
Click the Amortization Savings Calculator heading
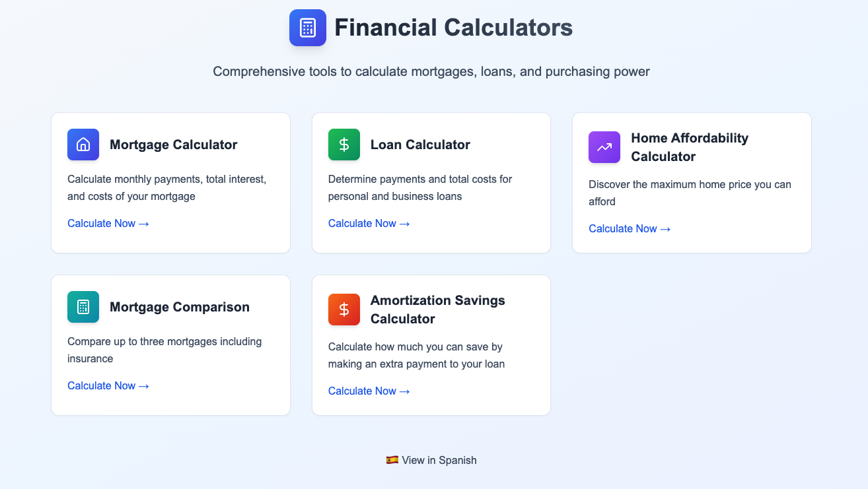438,310
